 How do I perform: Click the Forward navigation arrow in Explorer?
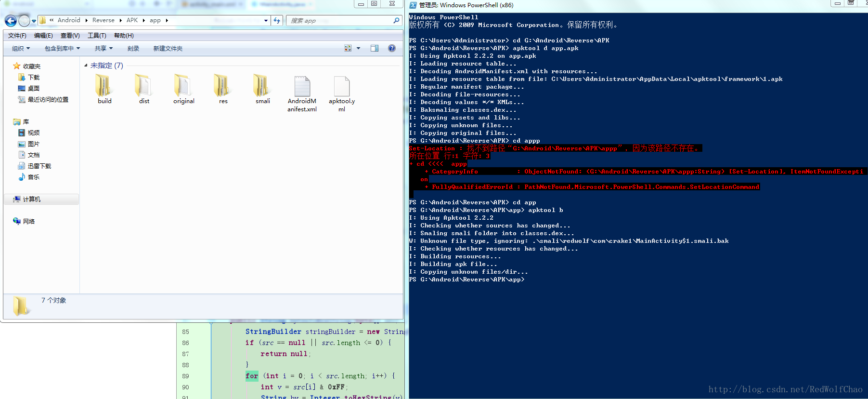pos(24,21)
